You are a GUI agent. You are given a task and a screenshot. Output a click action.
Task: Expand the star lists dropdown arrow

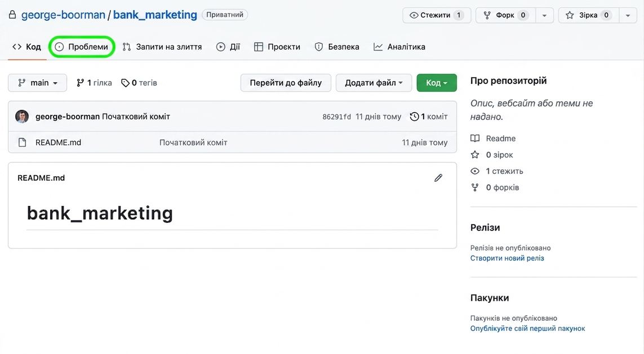628,15
